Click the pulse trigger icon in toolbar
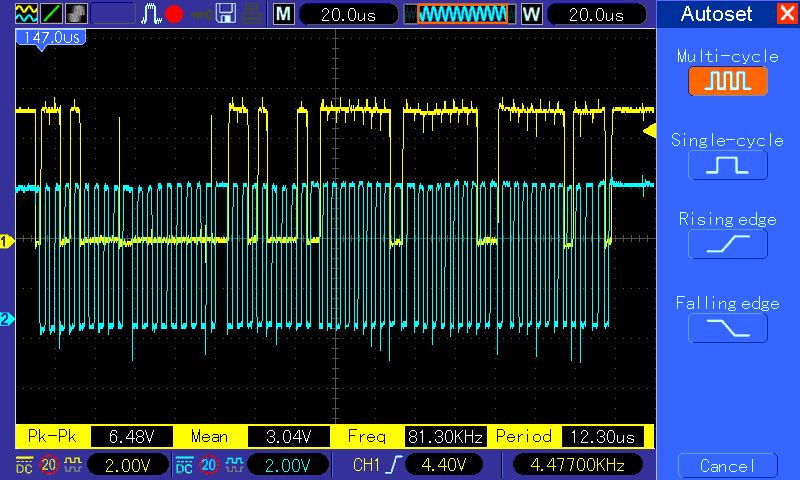Screen dimensions: 800x480 150,14
